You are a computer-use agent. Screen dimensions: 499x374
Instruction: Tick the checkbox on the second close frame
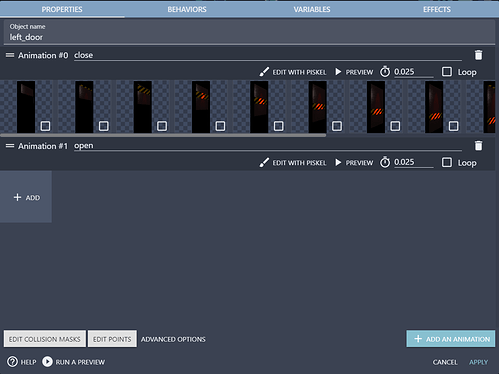pyautogui.click(x=104, y=126)
